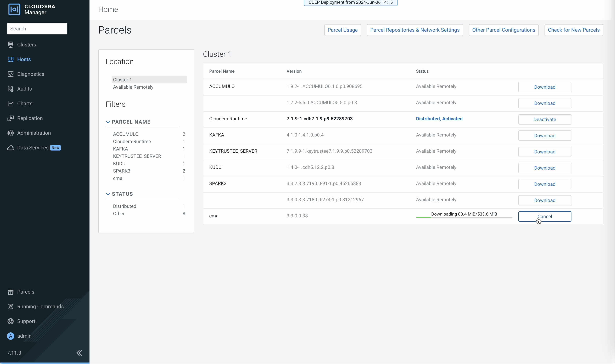Filter by Distributed status

tap(124, 206)
